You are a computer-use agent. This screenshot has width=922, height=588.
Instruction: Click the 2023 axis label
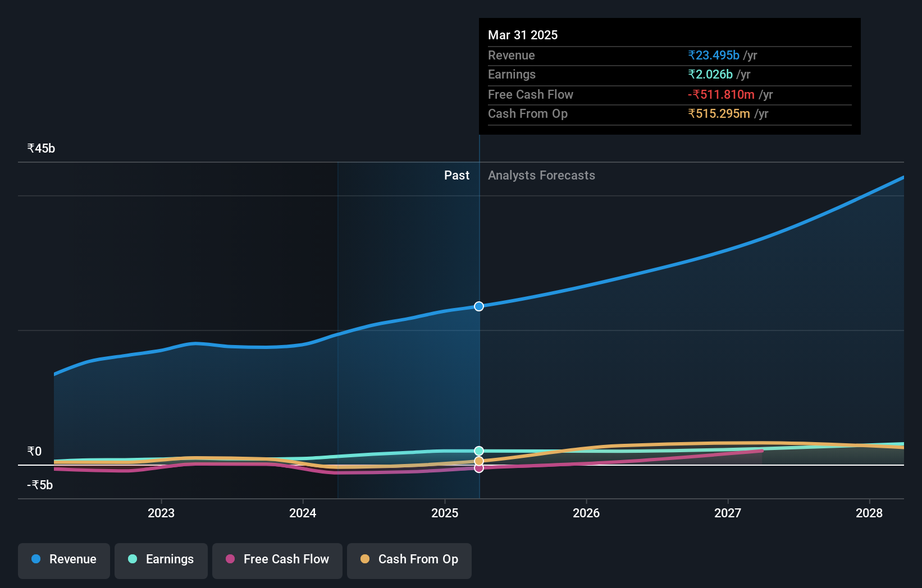[161, 513]
